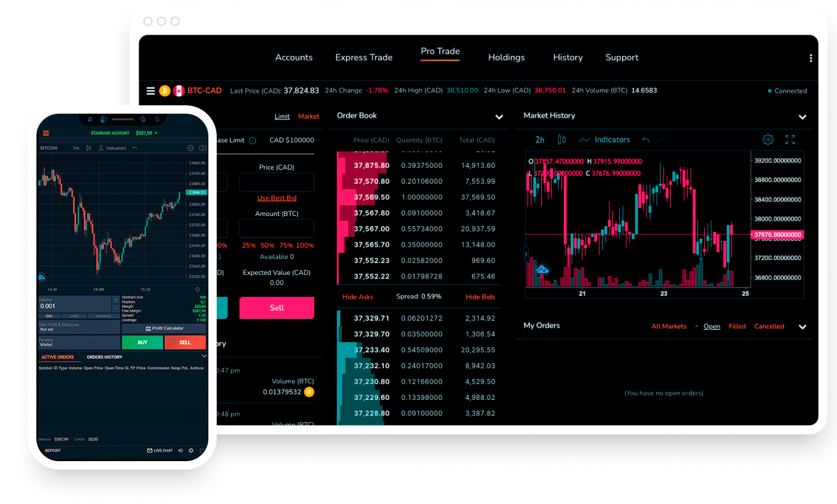Show Filled orders in My Orders
The image size is (837, 504).
(x=737, y=327)
